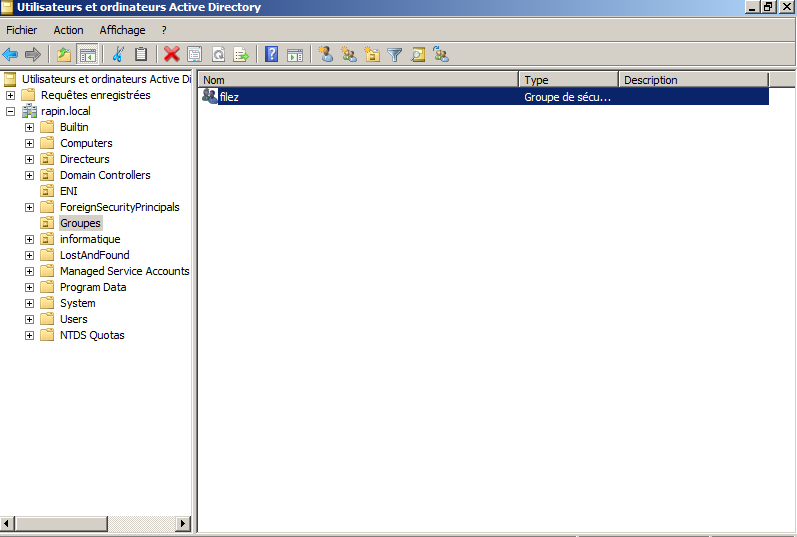Delete the object with the red X
Image resolution: width=797 pixels, height=537 pixels.
[172, 54]
